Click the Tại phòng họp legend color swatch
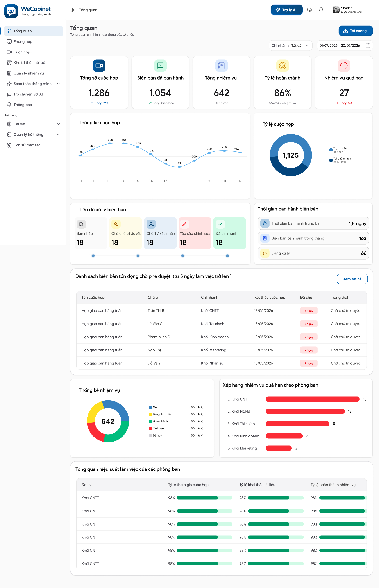The width and height of the screenshot is (379, 588). tap(331, 160)
